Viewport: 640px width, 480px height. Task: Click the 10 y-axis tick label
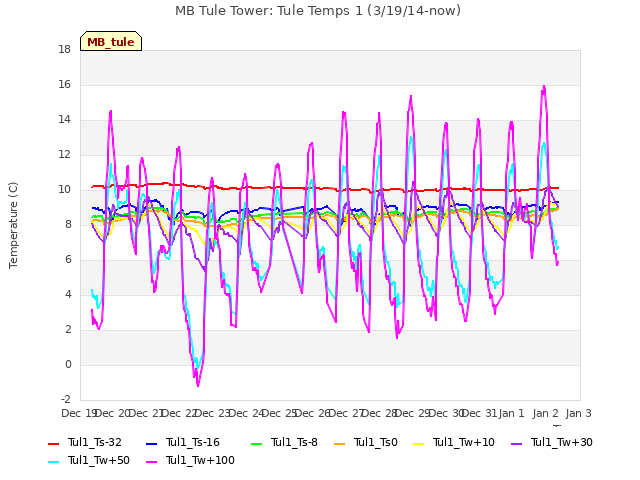64,190
